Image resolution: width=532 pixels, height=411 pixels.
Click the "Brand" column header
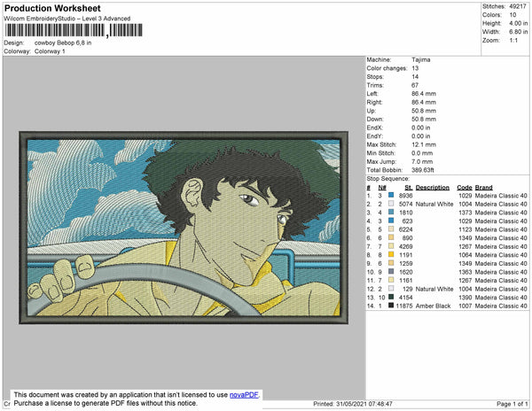tap(484, 188)
